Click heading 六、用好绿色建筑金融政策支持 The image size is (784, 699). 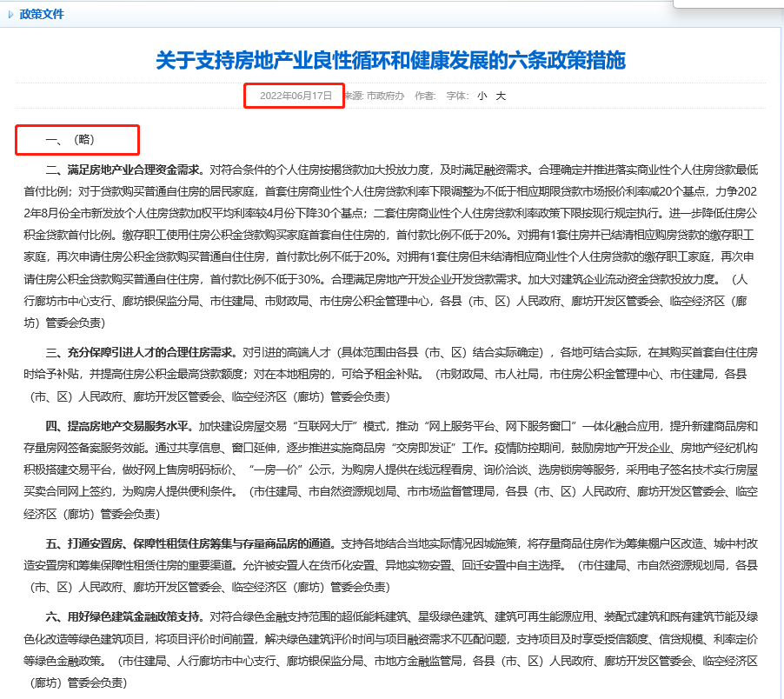[125, 616]
